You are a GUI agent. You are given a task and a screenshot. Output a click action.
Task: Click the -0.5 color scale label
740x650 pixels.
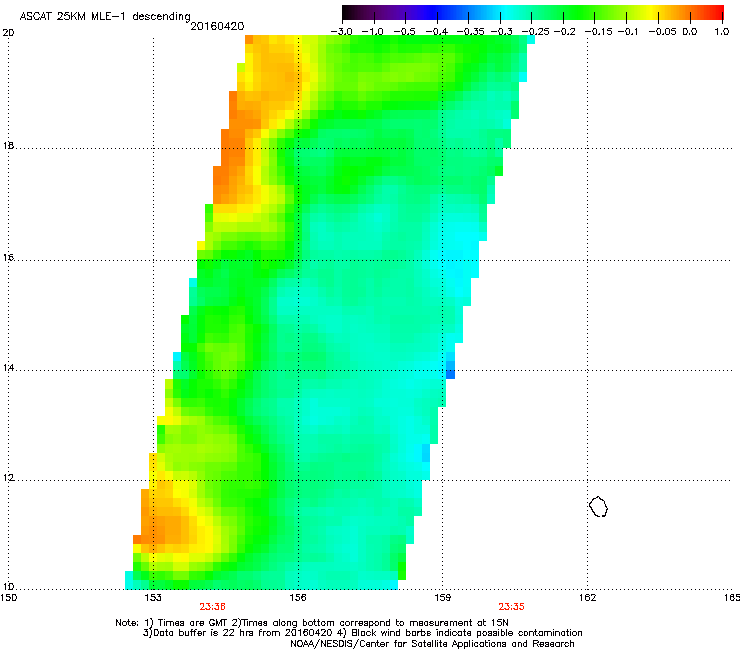(x=405, y=32)
